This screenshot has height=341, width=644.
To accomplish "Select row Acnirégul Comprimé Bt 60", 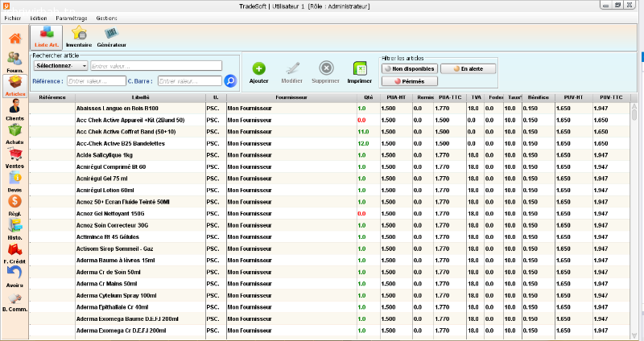I will click(x=329, y=167).
